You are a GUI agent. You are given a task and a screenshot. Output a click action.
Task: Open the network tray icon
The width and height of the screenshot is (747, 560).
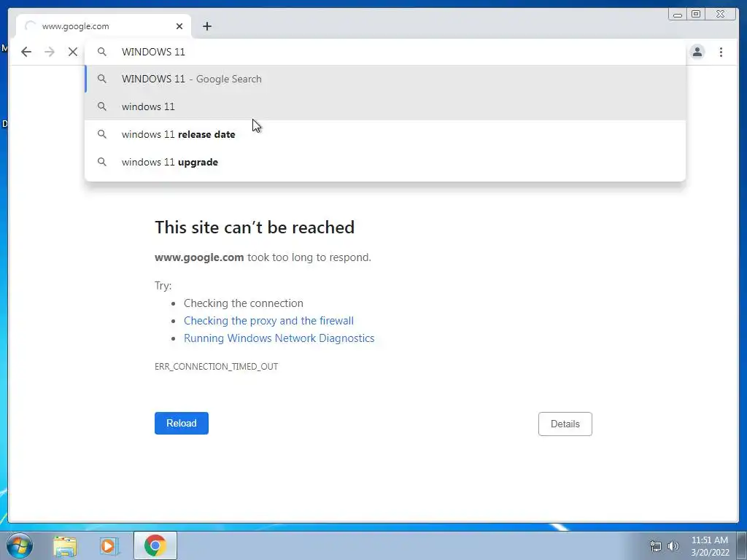click(656, 546)
